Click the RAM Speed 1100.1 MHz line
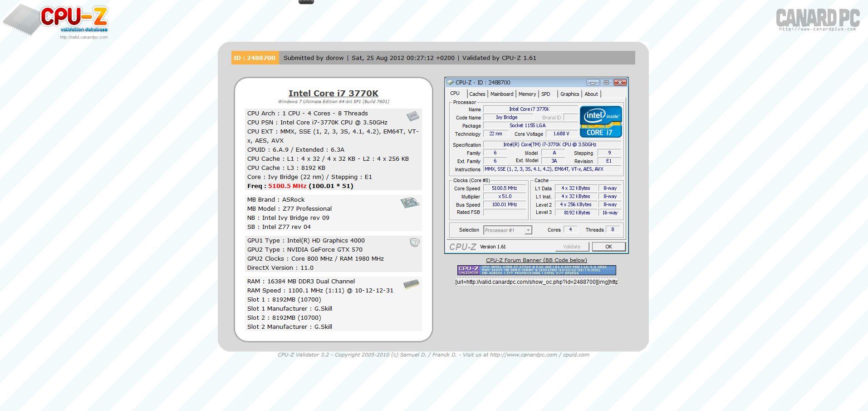Viewport: 868px width, 411px height. pyautogui.click(x=320, y=290)
